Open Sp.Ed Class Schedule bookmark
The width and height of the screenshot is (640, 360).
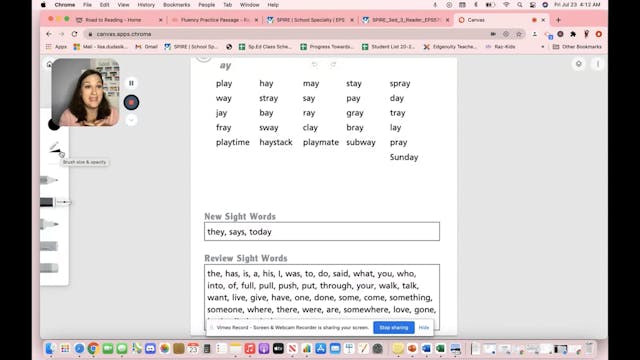pyautogui.click(x=265, y=47)
